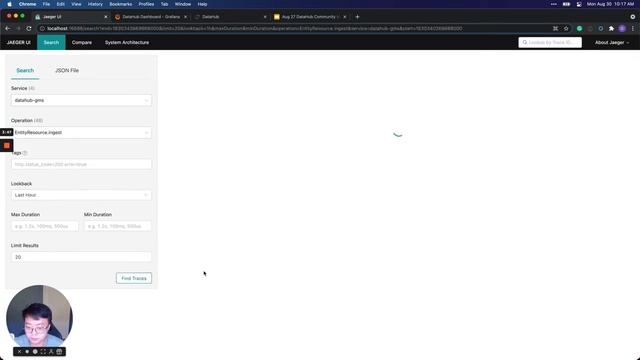The height and width of the screenshot is (360, 640).
Task: Open the Service dropdown showing datahub-gms
Action: (81, 100)
